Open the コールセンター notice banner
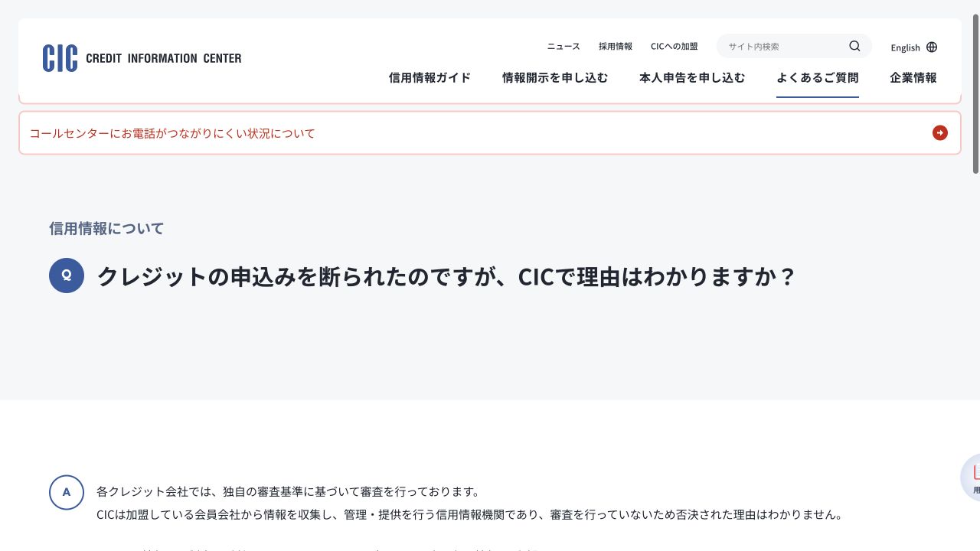Screen dimensions: 980x551 click(x=490, y=133)
